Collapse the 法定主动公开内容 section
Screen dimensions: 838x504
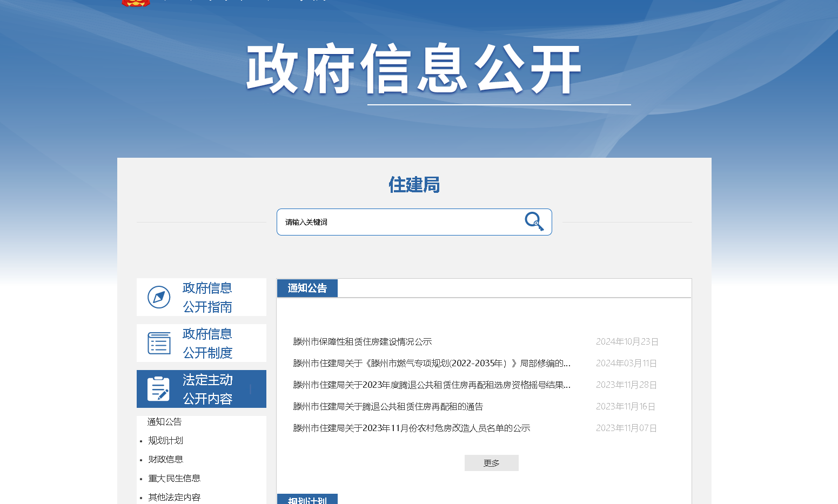click(207, 389)
